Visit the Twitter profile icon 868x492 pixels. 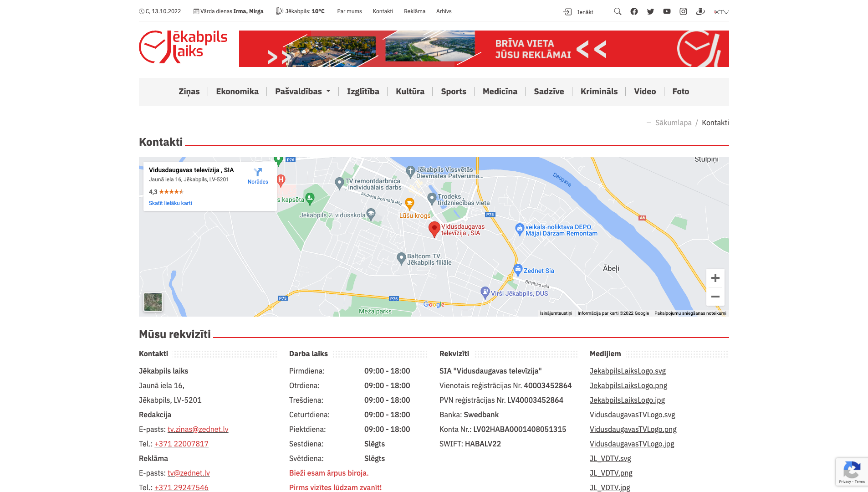[650, 11]
